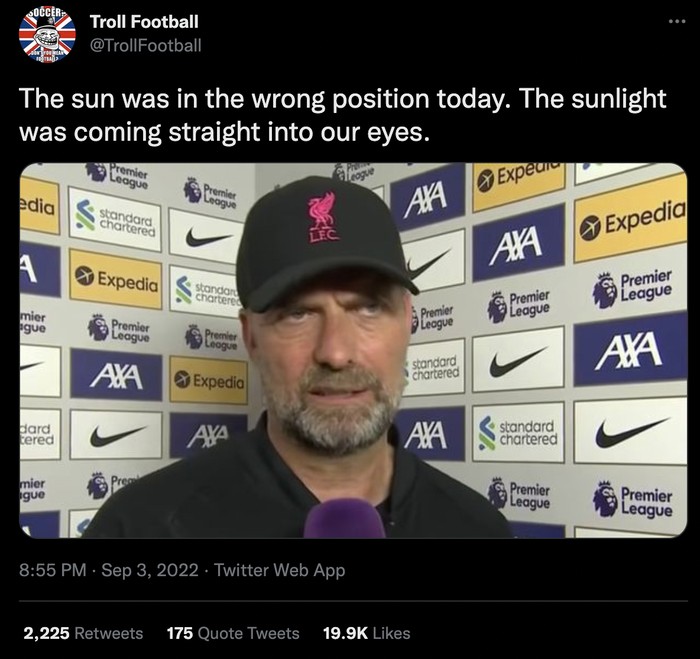Click the Troll Football display name

coord(144,21)
